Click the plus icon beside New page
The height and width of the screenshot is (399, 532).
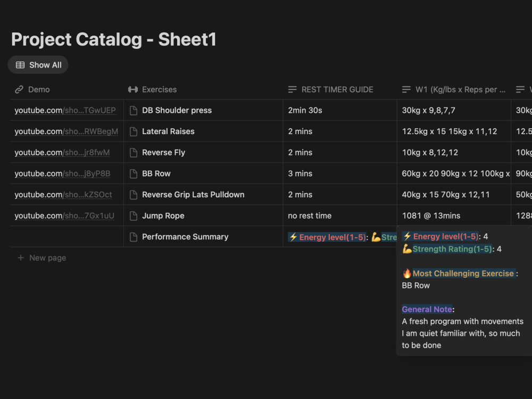[21, 258]
